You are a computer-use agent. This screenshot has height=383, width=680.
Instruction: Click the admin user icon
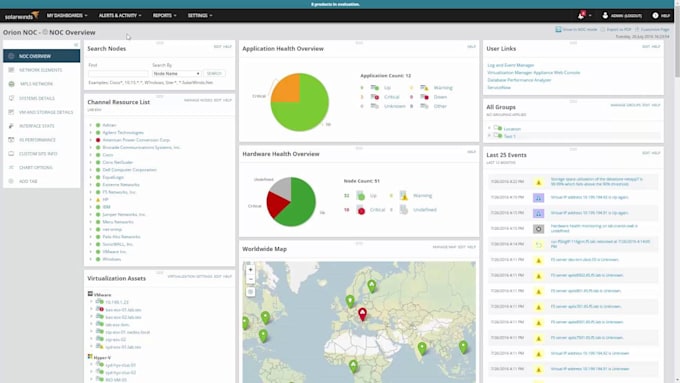(605, 15)
